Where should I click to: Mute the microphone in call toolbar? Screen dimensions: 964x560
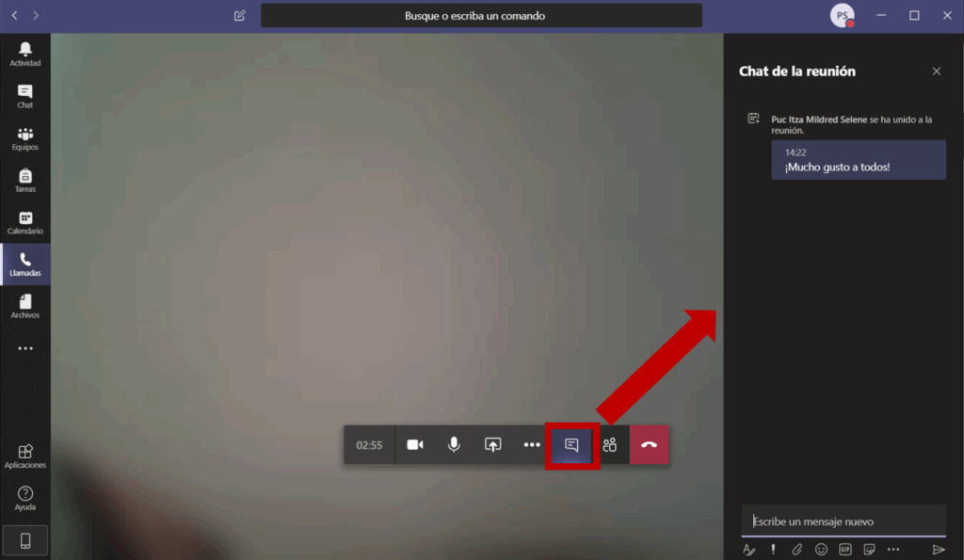tap(454, 445)
